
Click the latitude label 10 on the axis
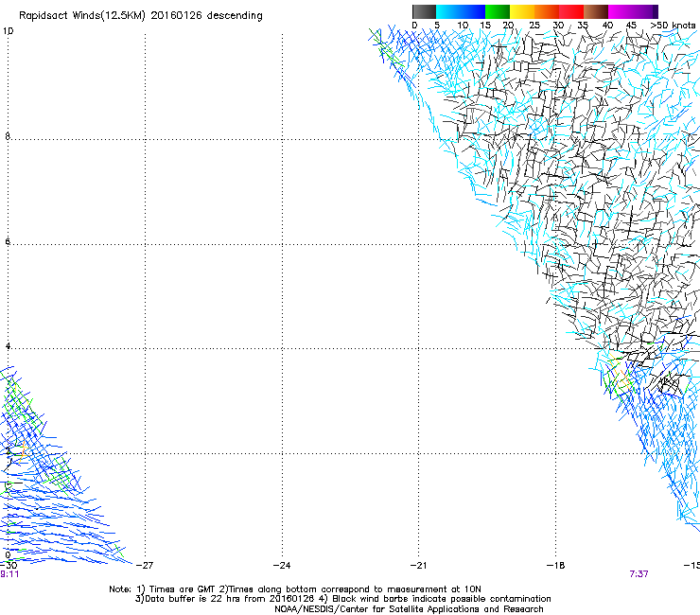tap(8, 31)
